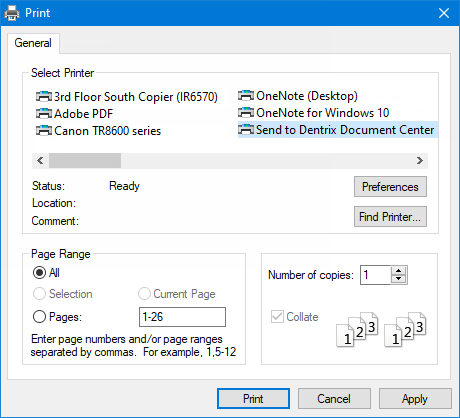Select the Send to Dentrix Document Center printer icon
The width and height of the screenshot is (460, 418).
tap(246, 130)
